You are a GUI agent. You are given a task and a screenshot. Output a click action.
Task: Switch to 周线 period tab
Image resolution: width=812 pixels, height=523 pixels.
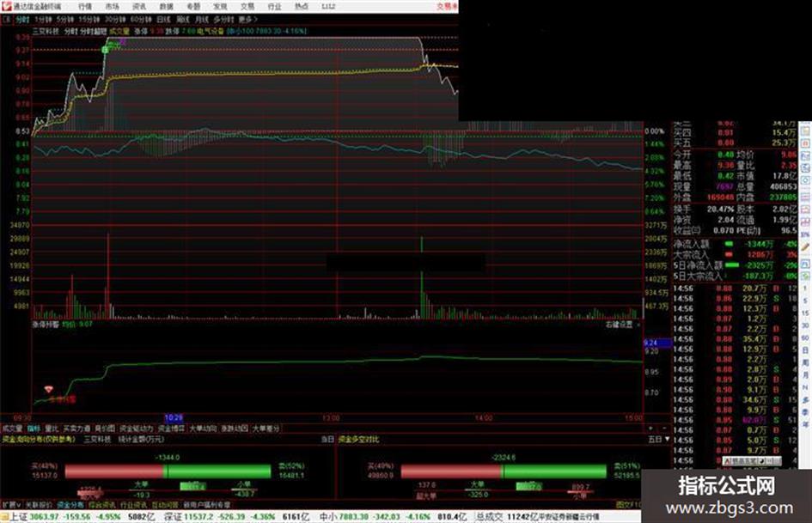click(x=183, y=20)
